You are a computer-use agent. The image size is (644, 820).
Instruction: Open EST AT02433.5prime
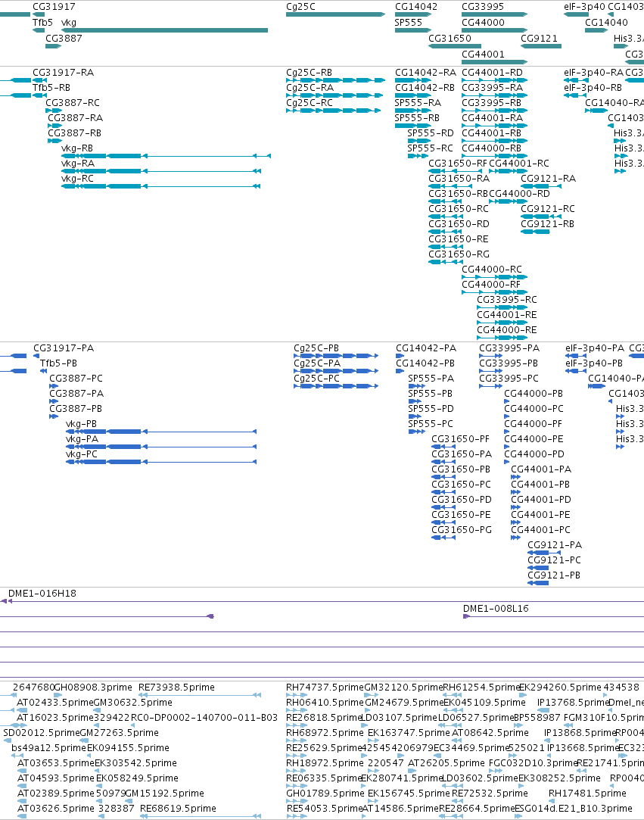point(55,703)
